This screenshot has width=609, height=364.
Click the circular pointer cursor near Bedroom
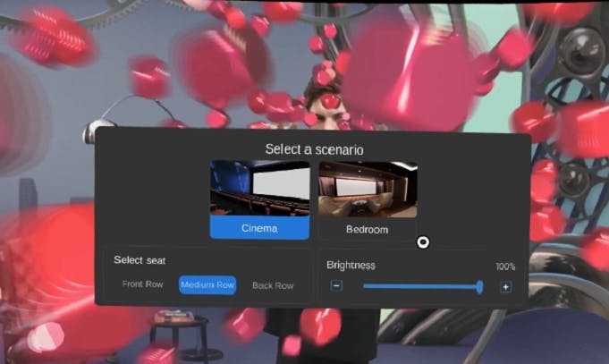423,242
